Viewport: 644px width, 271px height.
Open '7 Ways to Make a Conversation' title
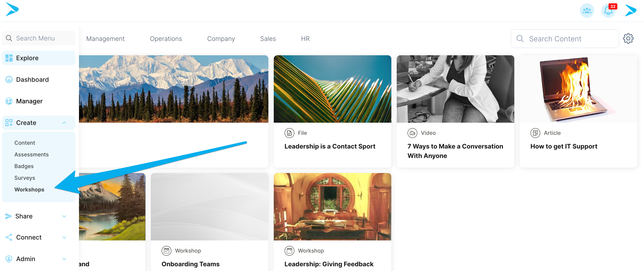point(455,151)
